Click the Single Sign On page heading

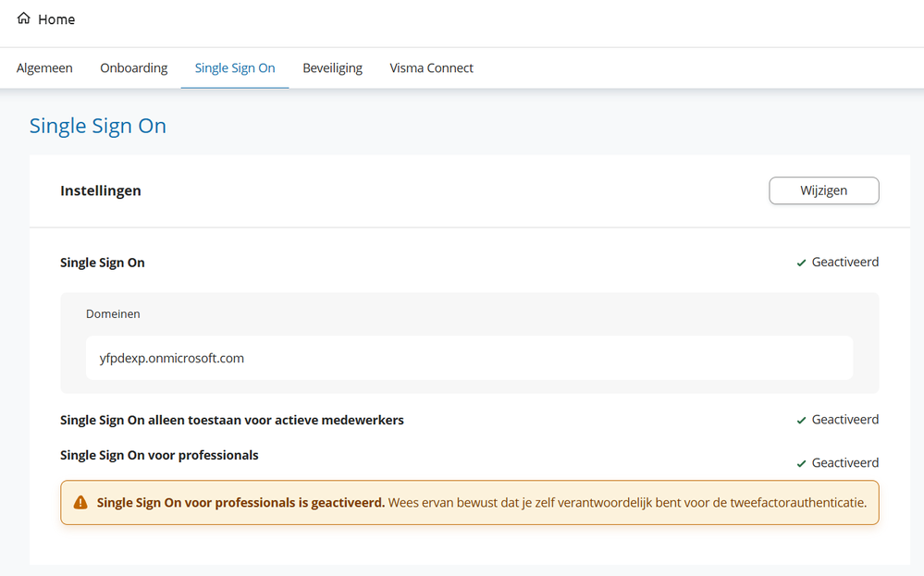click(98, 126)
